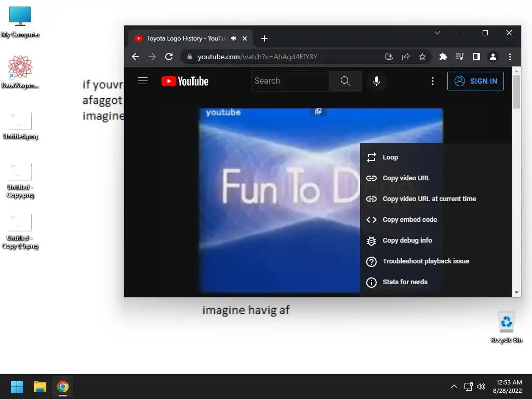Click the page scrollbar thumb
This screenshot has height=399, width=532.
(516, 91)
